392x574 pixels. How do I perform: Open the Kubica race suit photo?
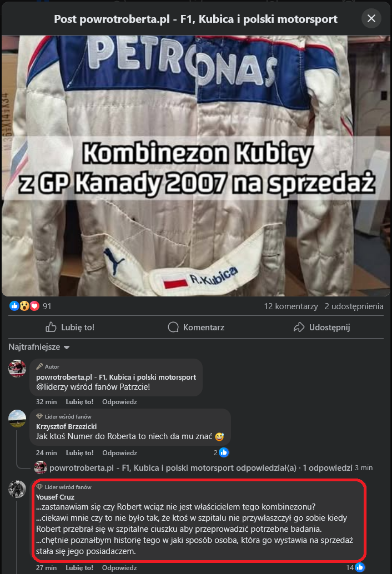coord(196,165)
